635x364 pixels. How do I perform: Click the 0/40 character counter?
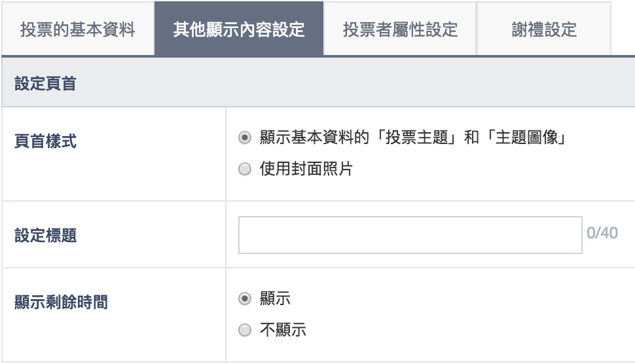coord(602,234)
